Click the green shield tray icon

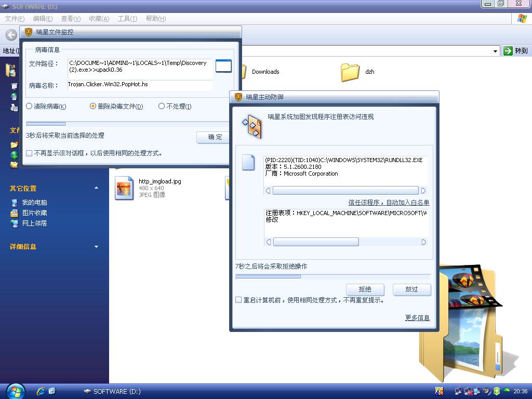(496, 391)
